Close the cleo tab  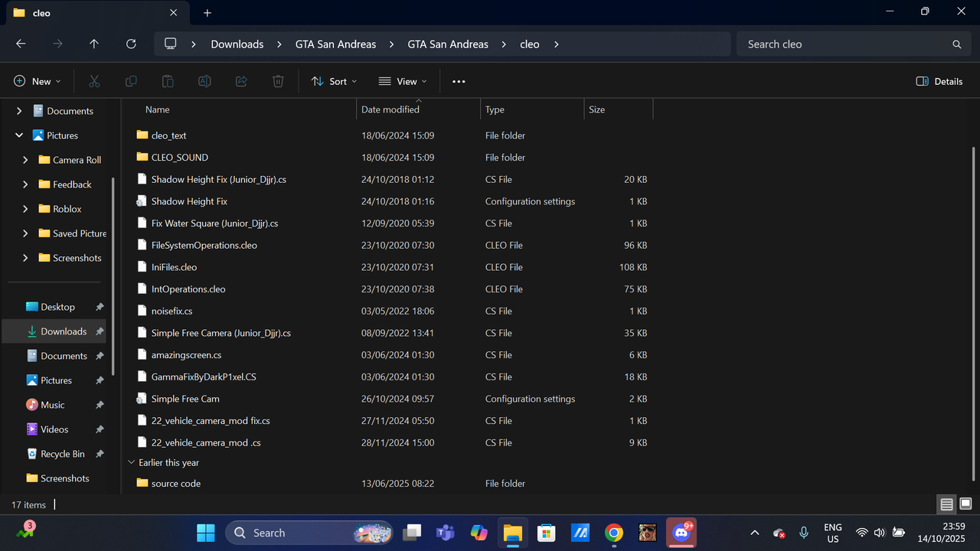(174, 13)
